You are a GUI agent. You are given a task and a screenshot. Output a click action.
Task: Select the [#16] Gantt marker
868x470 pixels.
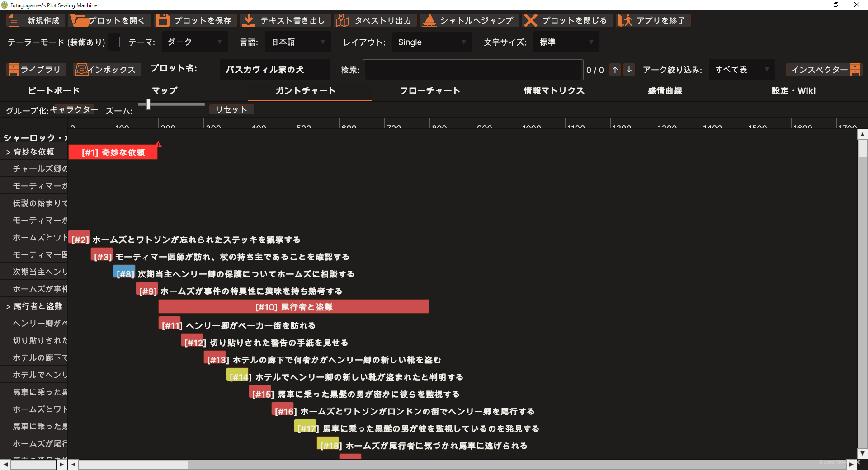(283, 410)
